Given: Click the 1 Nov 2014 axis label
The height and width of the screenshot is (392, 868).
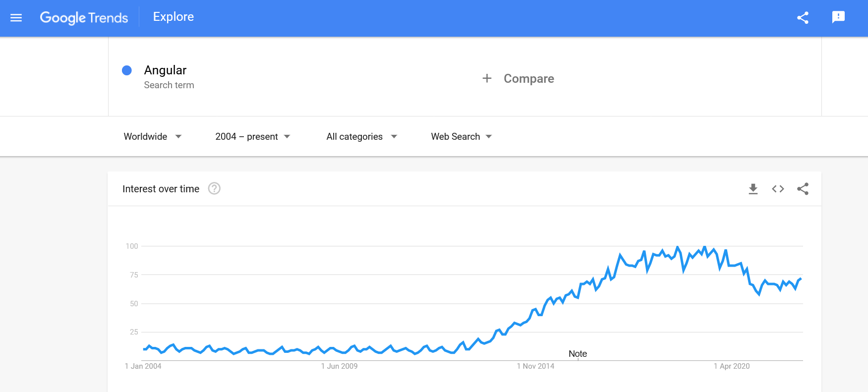Looking at the screenshot, I should tap(536, 366).
